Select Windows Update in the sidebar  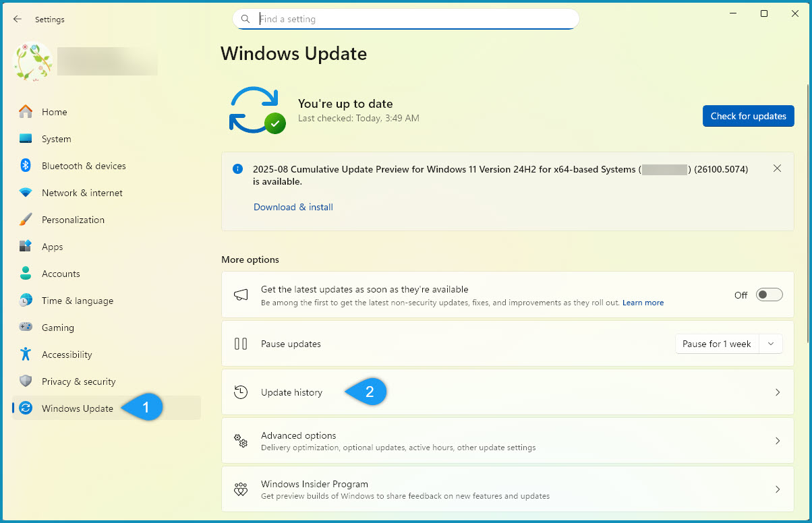coord(76,408)
